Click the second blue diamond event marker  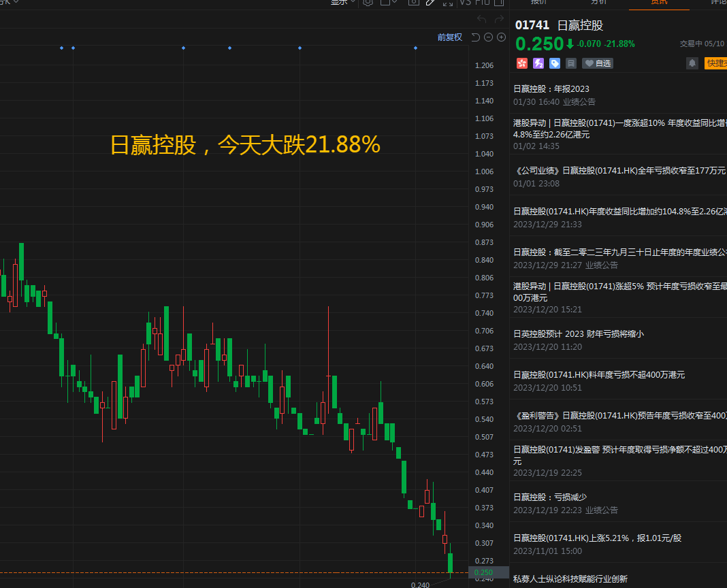74,48
